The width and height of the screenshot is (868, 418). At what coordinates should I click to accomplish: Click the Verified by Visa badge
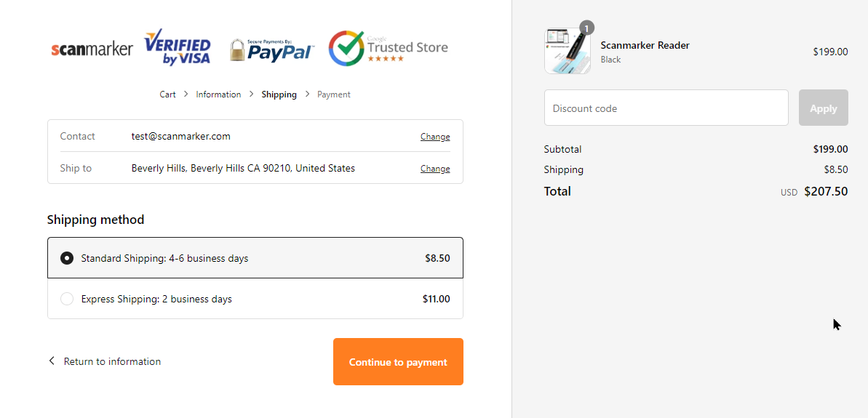pyautogui.click(x=178, y=48)
